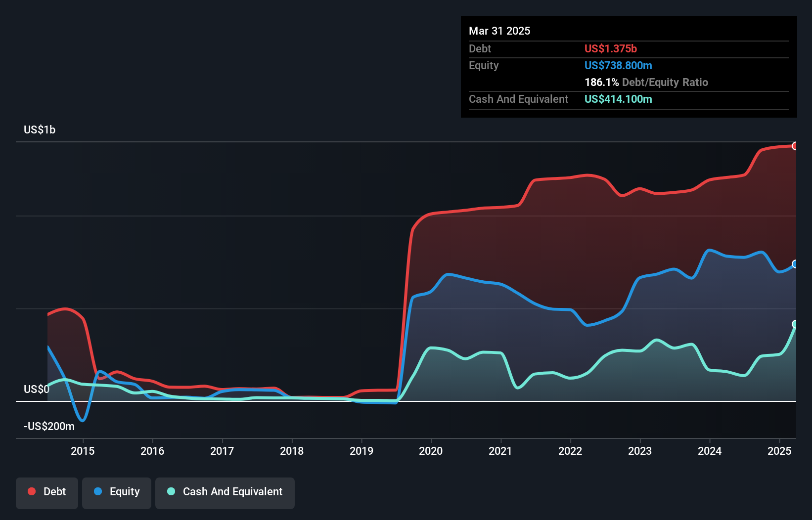Click the blue Equity endpoint marker at Mar 2025
This screenshot has width=812, height=520.
pyautogui.click(x=795, y=264)
